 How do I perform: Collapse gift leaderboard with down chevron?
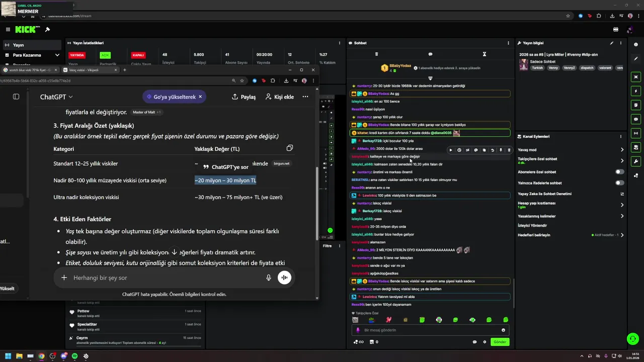pyautogui.click(x=430, y=78)
